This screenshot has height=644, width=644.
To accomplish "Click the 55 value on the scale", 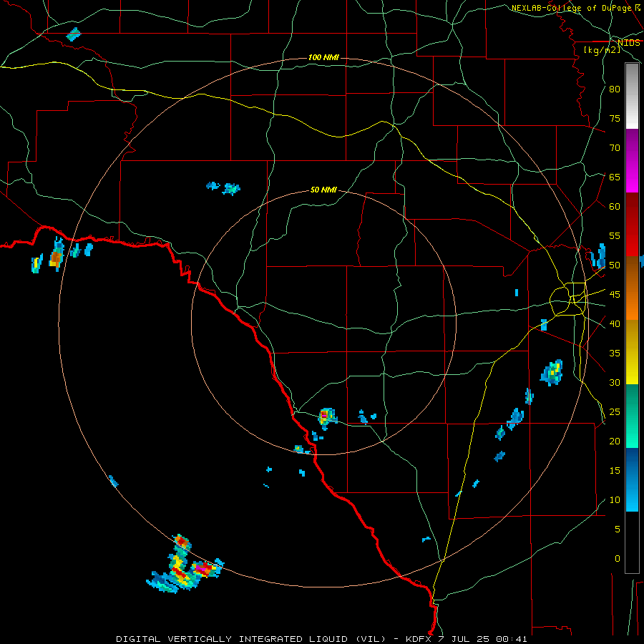I will (x=615, y=235).
